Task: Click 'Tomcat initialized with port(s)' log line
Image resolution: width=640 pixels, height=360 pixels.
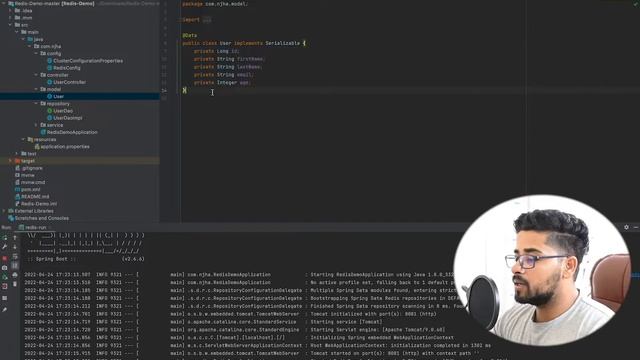Action: 373,314
